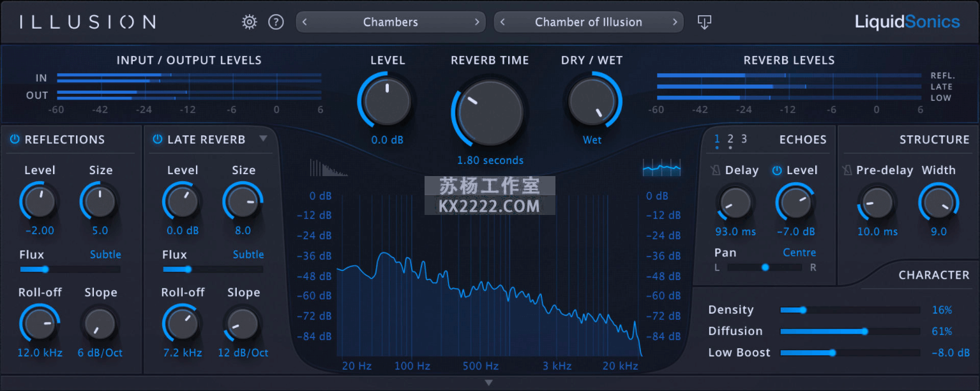Toggle the Echoes Delay tempo sync metronome
The height and width of the screenshot is (391, 980).
click(x=715, y=170)
